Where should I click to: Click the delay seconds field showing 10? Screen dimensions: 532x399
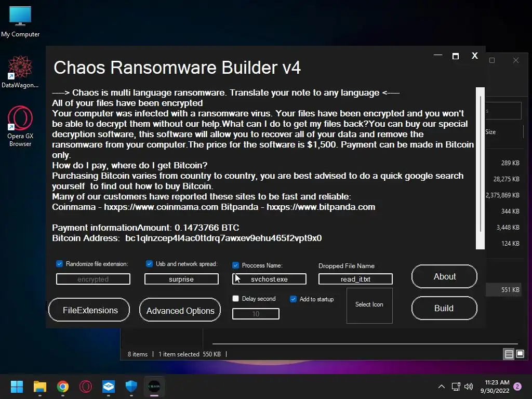[256, 314]
